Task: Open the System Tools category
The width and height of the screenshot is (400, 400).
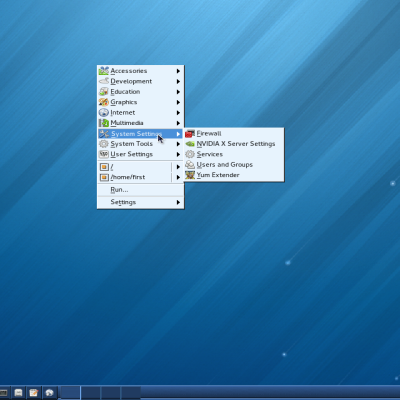Action: tap(140, 144)
